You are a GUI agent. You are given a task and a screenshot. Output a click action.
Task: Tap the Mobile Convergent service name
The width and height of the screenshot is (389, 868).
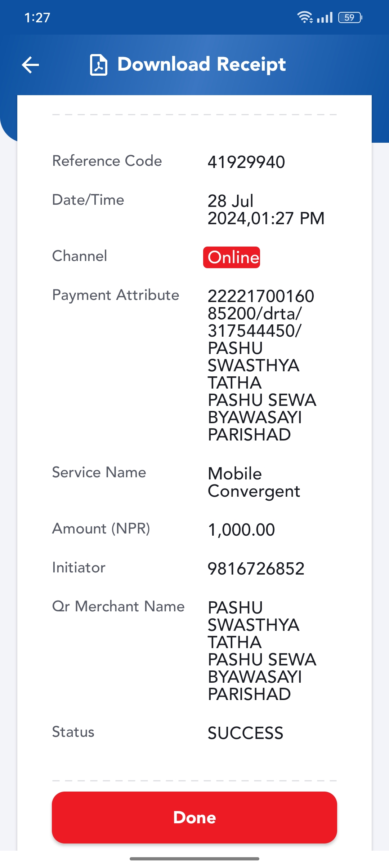coord(254,482)
